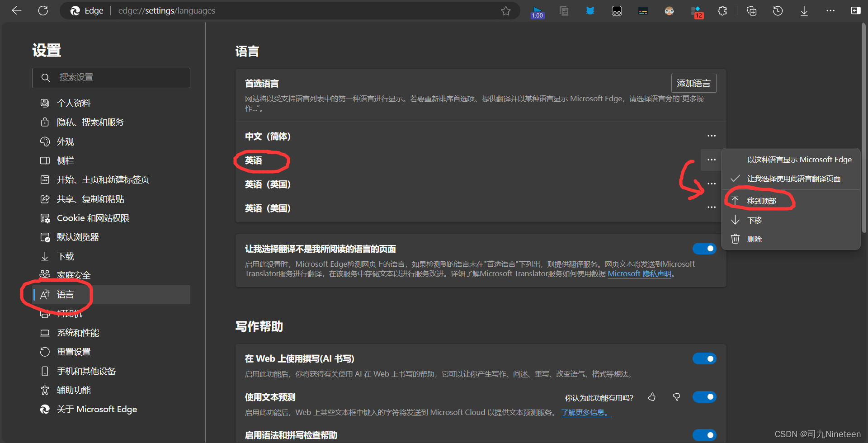Click the 添加语言 button
This screenshot has height=443, width=868.
click(x=693, y=84)
